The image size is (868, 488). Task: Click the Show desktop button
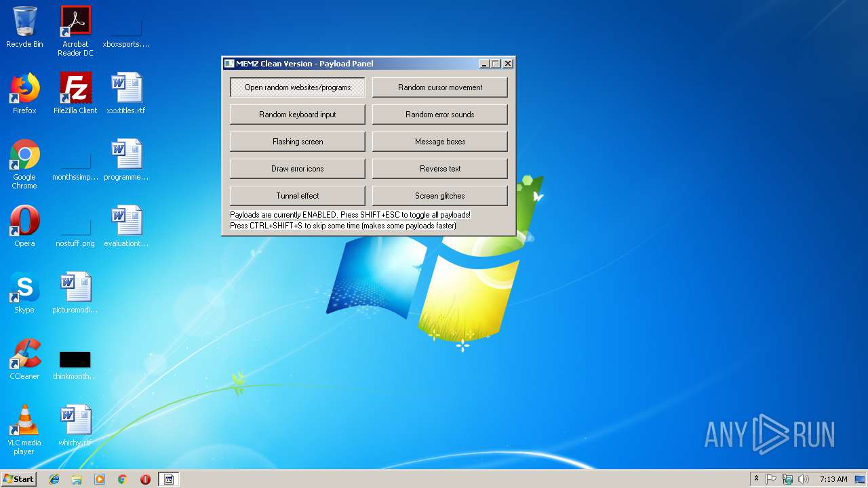[861, 479]
